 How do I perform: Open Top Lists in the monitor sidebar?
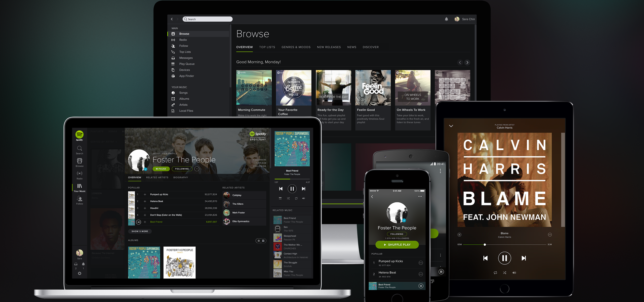click(x=185, y=52)
